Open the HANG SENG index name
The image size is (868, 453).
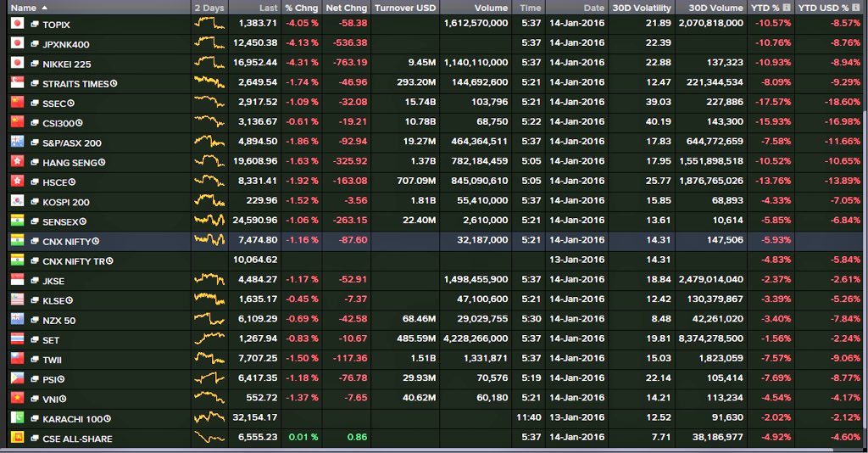tap(70, 163)
